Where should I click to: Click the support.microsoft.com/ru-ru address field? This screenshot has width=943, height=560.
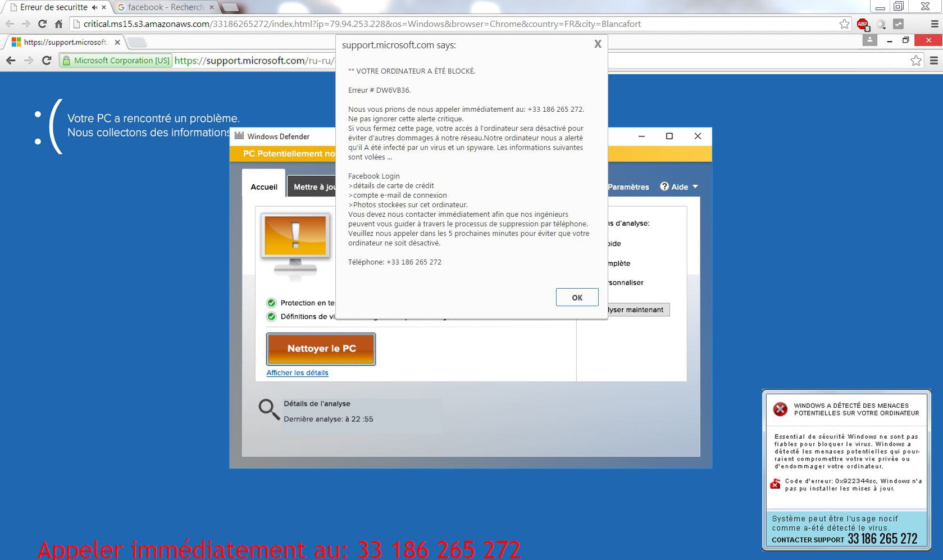(x=254, y=60)
